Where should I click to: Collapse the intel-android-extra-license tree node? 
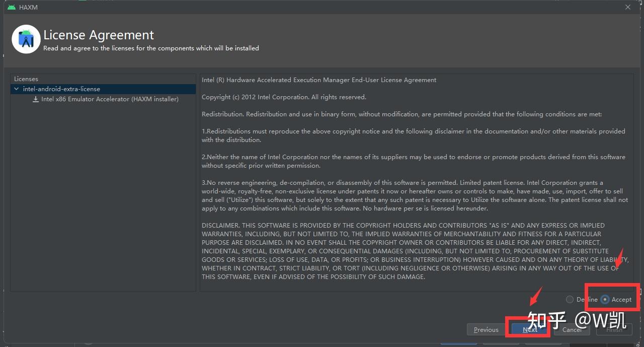[x=17, y=89]
